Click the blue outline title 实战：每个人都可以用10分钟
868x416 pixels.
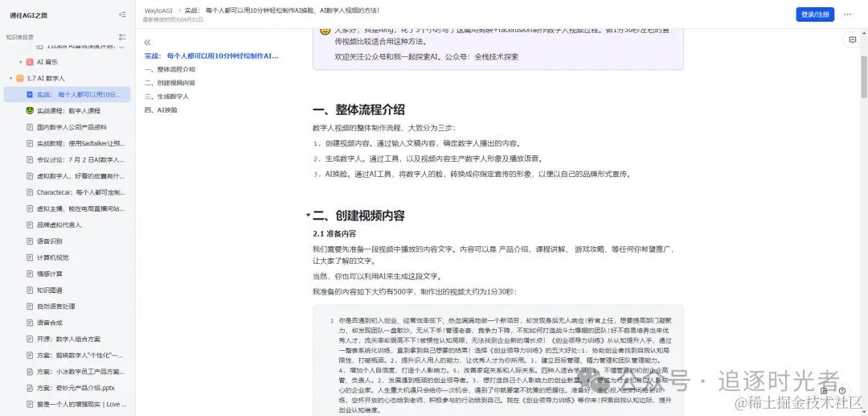tap(211, 56)
